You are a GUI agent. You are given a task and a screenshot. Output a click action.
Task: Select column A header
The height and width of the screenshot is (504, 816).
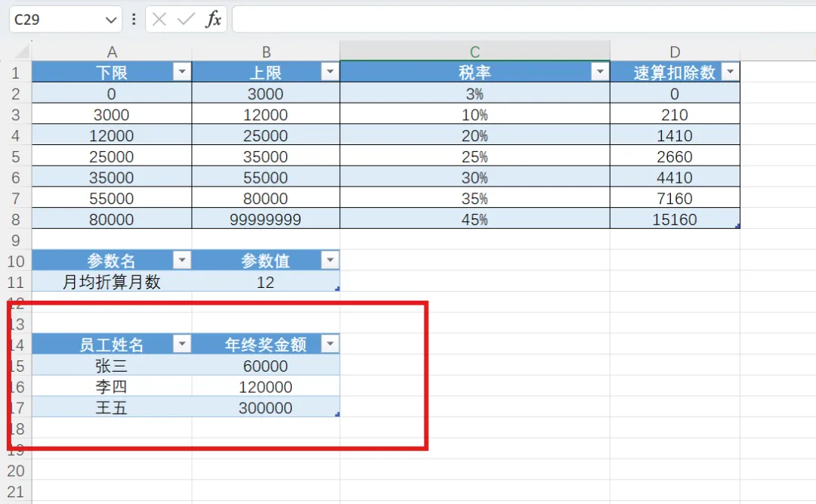click(112, 51)
